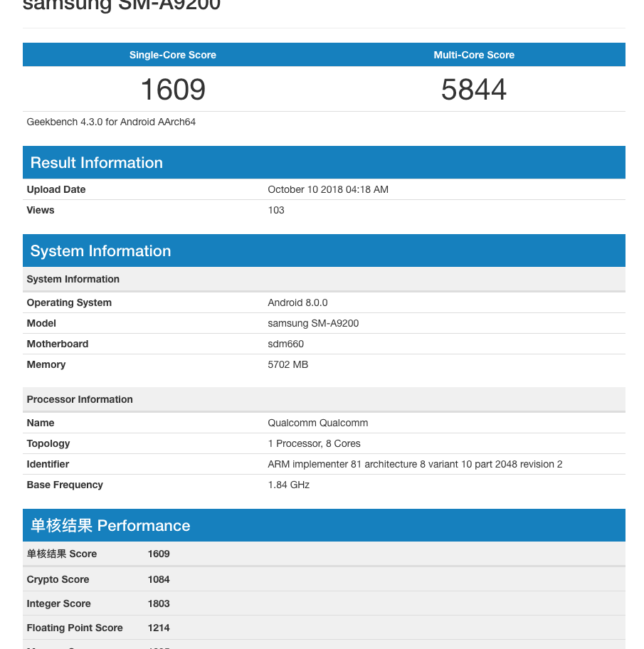Click the Geekbench 4.3.0 version text

pos(111,122)
